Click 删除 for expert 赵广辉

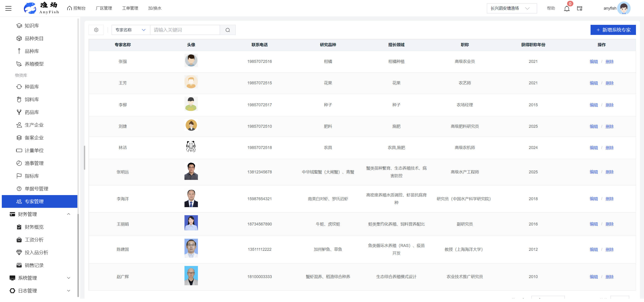pos(610,277)
